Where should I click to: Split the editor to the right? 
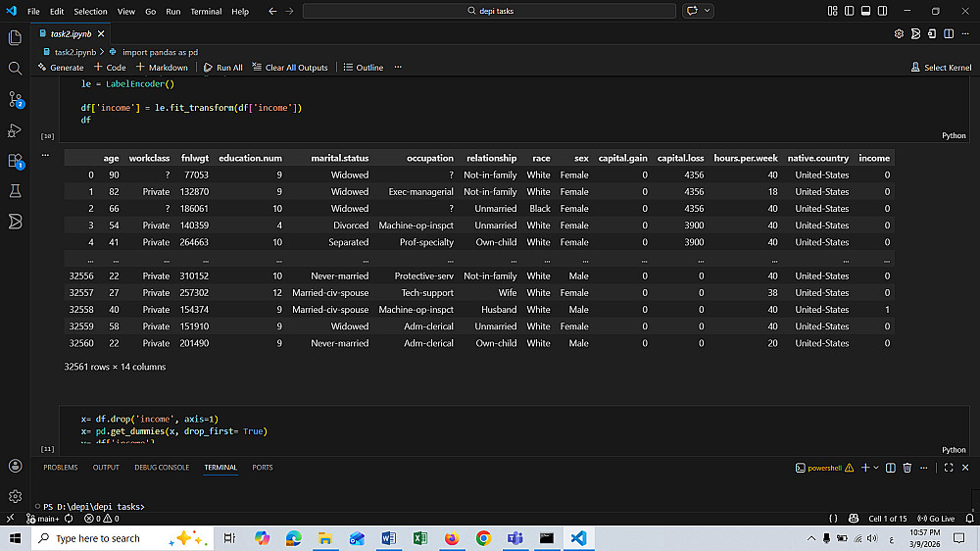(949, 33)
